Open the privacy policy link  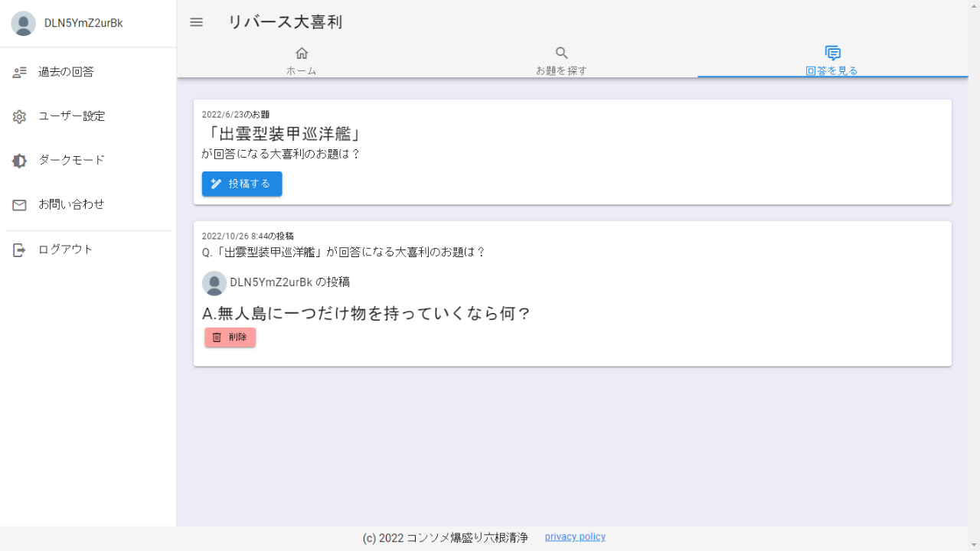point(575,537)
